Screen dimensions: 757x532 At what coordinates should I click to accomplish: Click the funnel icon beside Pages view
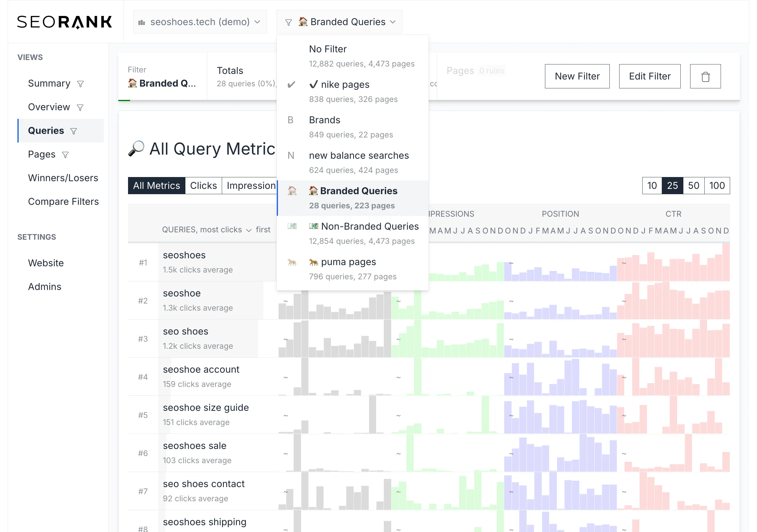tap(65, 155)
